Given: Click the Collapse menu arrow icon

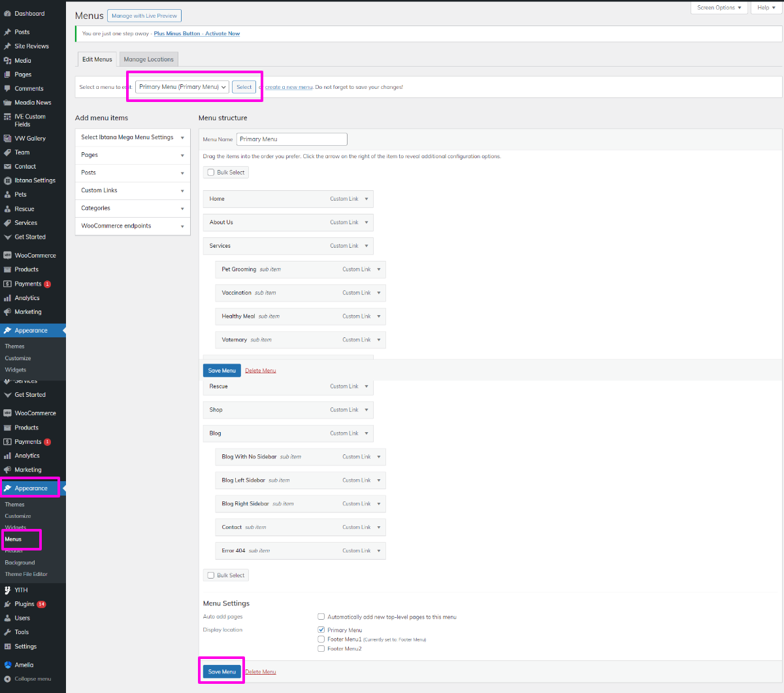Looking at the screenshot, I should [x=8, y=679].
